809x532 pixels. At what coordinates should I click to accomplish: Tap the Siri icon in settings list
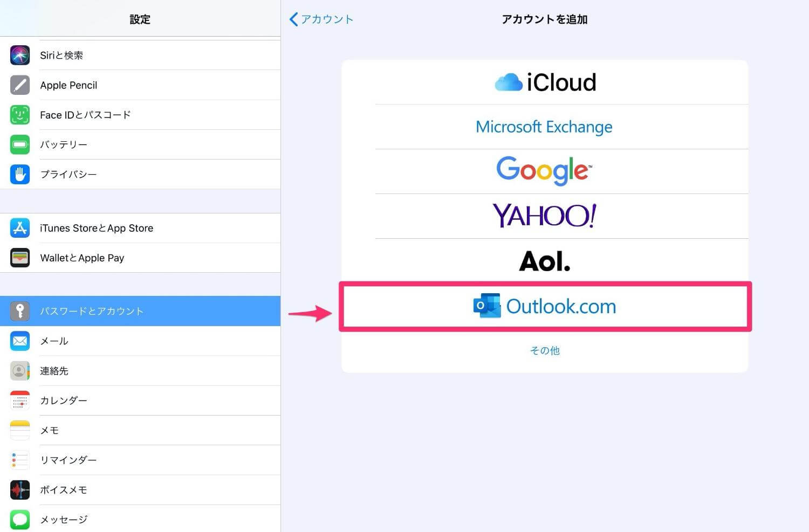[x=20, y=55]
